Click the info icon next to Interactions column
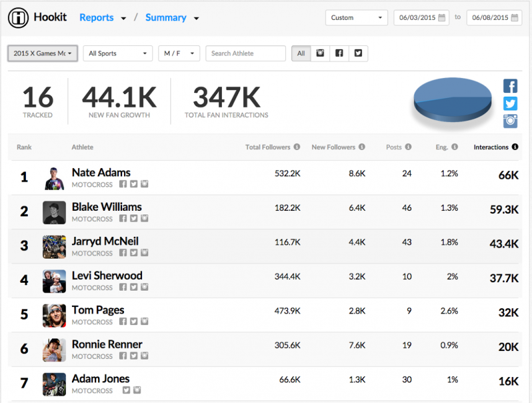532x403 pixels. click(x=515, y=147)
